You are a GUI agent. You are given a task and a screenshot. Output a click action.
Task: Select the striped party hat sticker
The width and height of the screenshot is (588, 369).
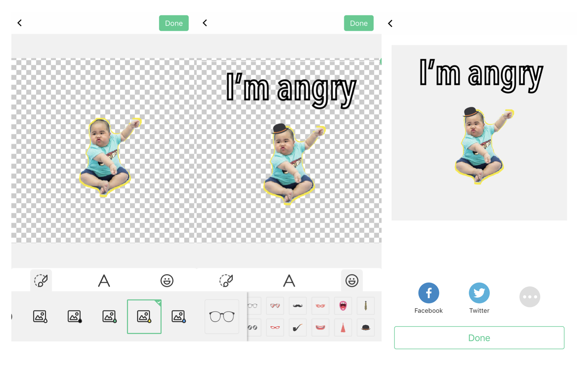point(343,328)
